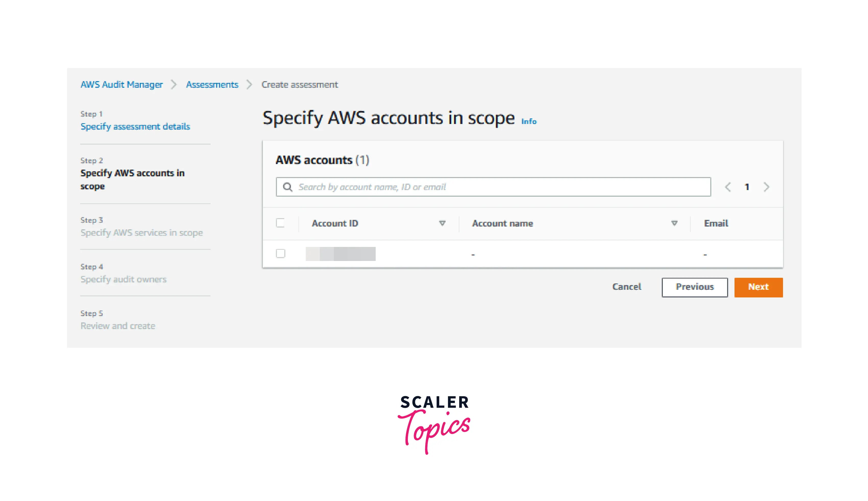Open Step 1 Specify assessment details
868x501 pixels.
pos(135,127)
